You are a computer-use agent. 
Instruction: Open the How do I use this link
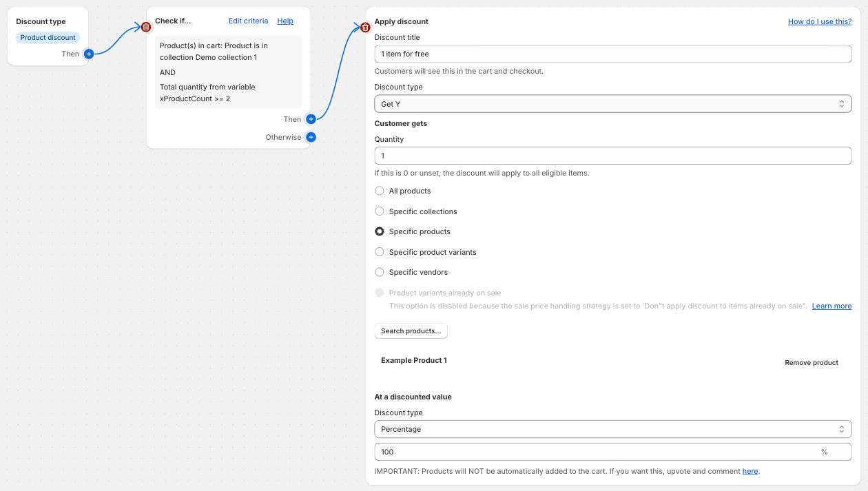click(x=819, y=21)
